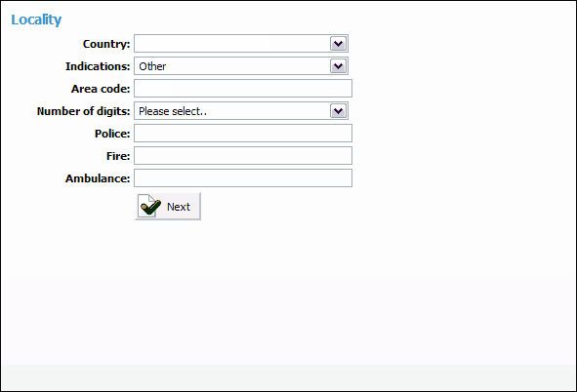This screenshot has width=577, height=392.
Task: Click into the Ambulance number field
Action: [243, 178]
